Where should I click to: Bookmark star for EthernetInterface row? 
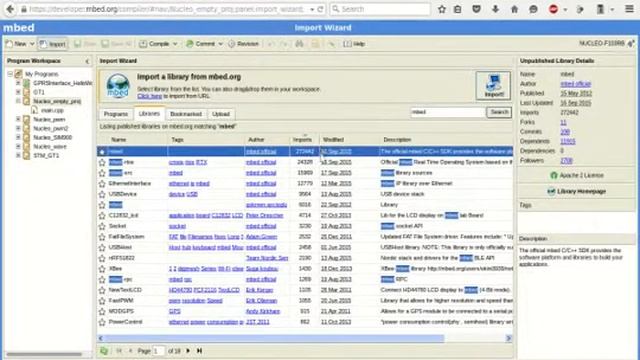[102, 184]
